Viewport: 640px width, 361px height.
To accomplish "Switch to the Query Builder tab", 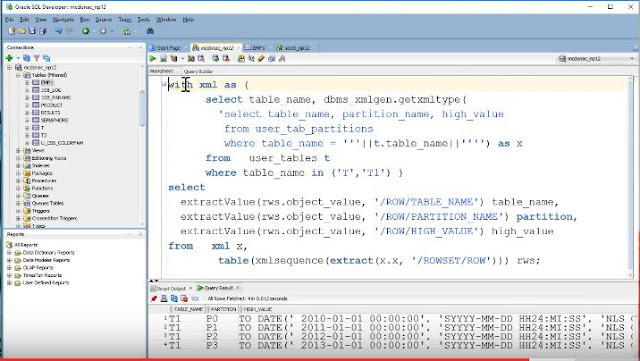I will pyautogui.click(x=198, y=71).
